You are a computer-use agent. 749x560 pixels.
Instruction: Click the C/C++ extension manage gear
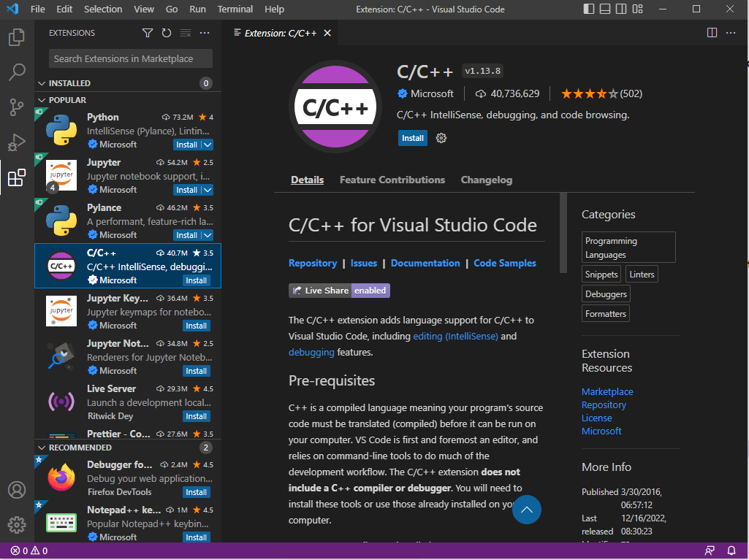click(441, 138)
